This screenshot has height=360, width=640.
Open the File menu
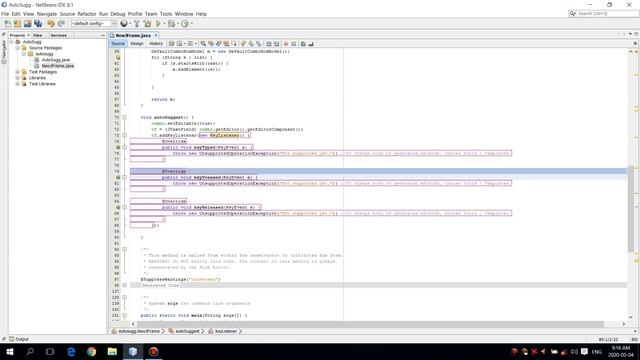(5, 14)
